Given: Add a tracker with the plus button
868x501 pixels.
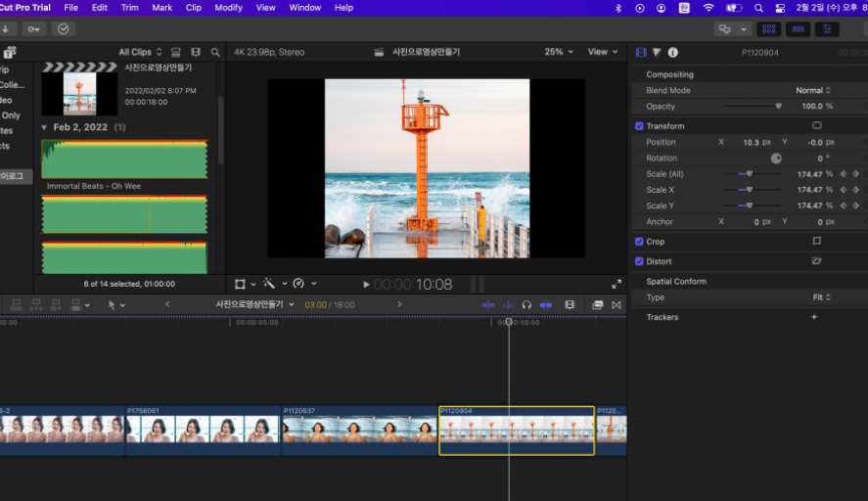Looking at the screenshot, I should coord(813,317).
